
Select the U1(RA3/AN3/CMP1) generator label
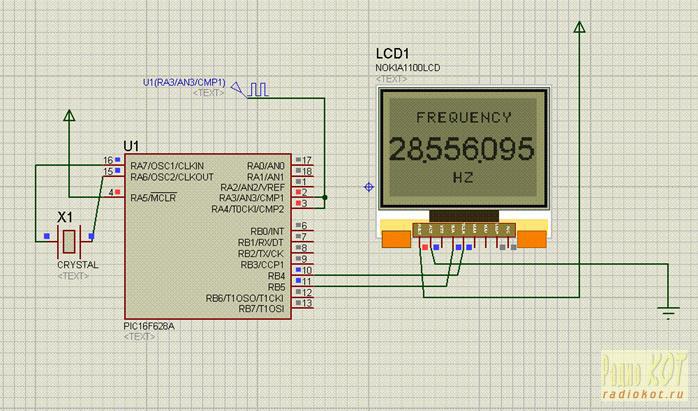[x=184, y=81]
